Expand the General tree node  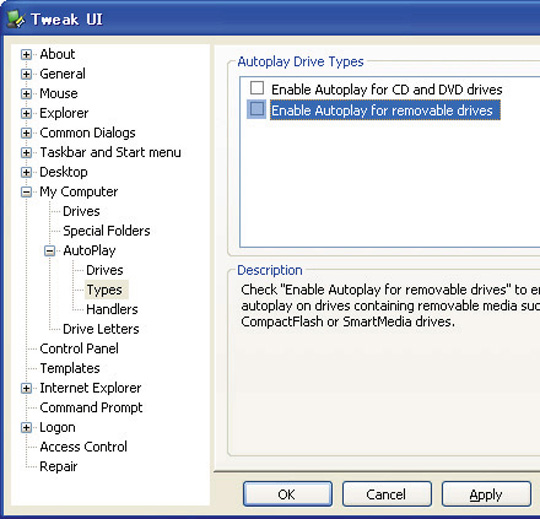coord(26,74)
